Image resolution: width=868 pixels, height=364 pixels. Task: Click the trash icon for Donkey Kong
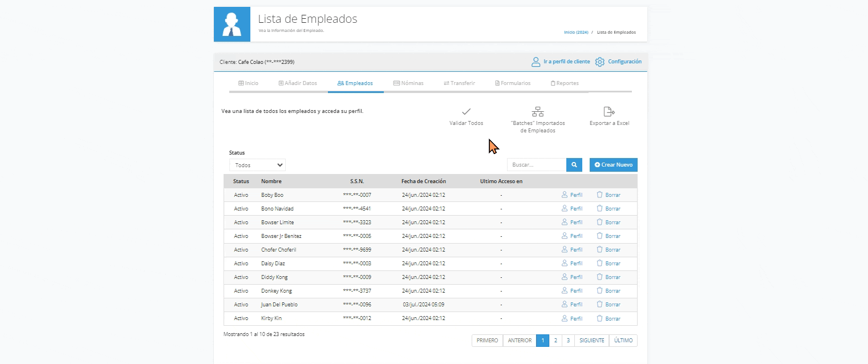(x=599, y=290)
